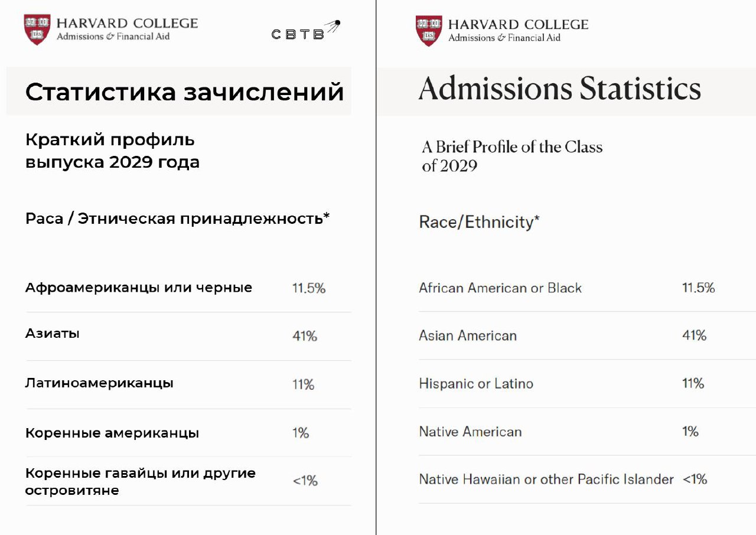Click the Harvard College title on the right

[518, 25]
